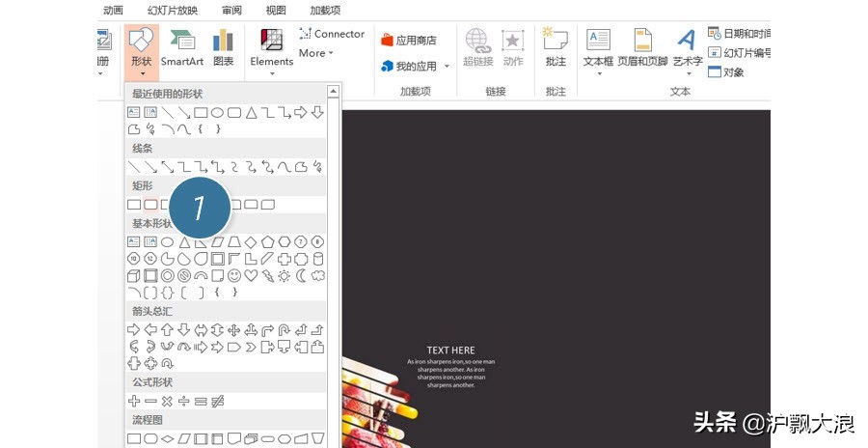Pick the cross shape in basic shapes
The height and width of the screenshot is (448, 868).
[x=284, y=259]
